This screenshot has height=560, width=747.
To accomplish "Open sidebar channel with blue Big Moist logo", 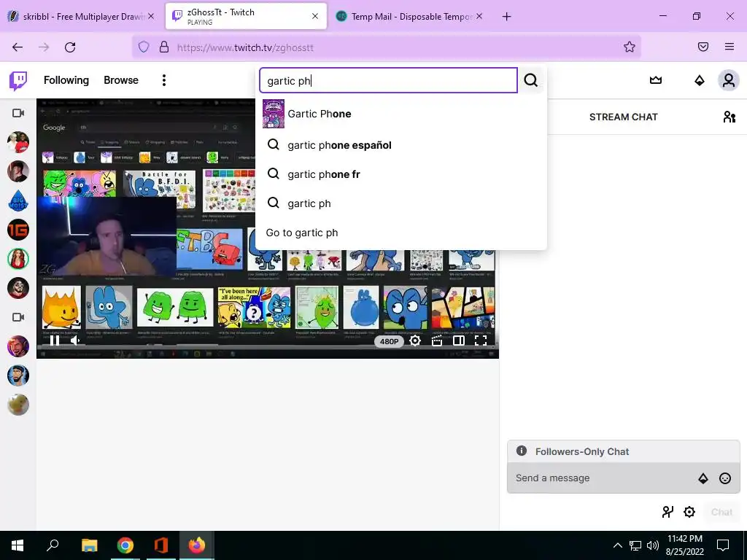I will (18, 201).
